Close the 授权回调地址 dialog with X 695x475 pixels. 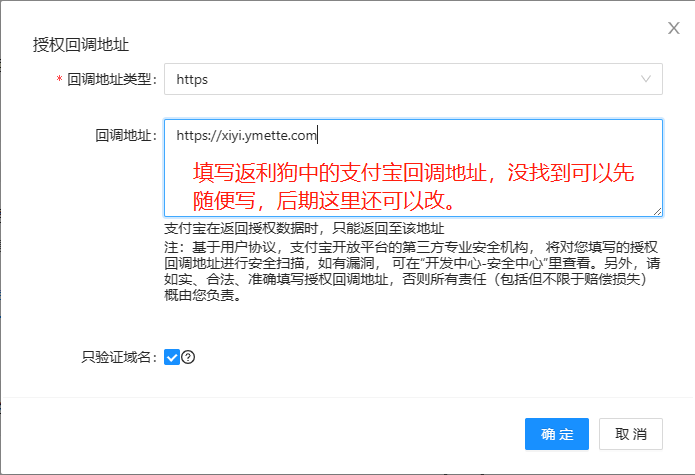(674, 28)
